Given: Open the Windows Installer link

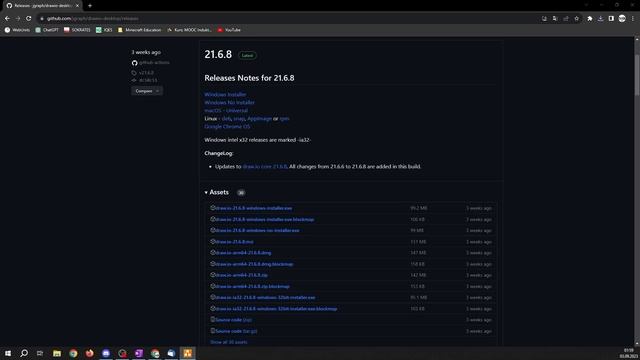Looking at the screenshot, I should click(225, 94).
